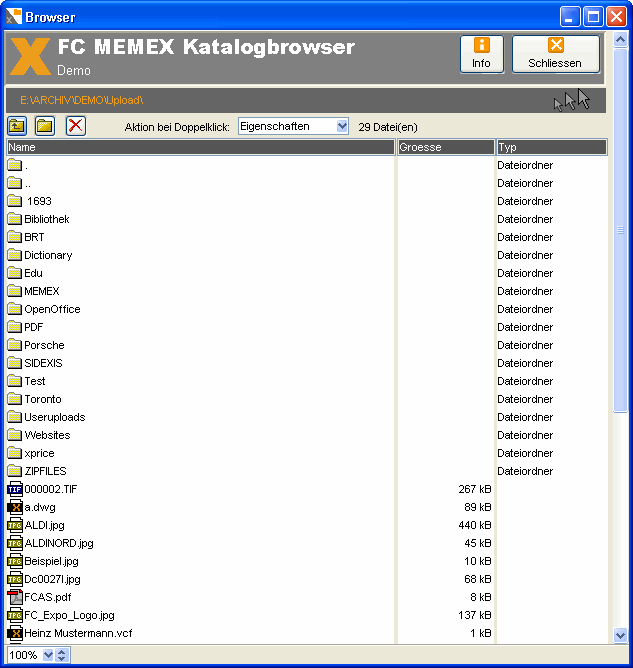Click the 100% zoom input field

[x=24, y=655]
